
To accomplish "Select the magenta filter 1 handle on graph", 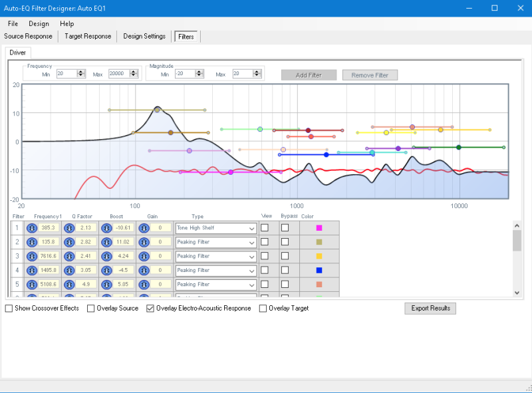I will coord(231,172).
